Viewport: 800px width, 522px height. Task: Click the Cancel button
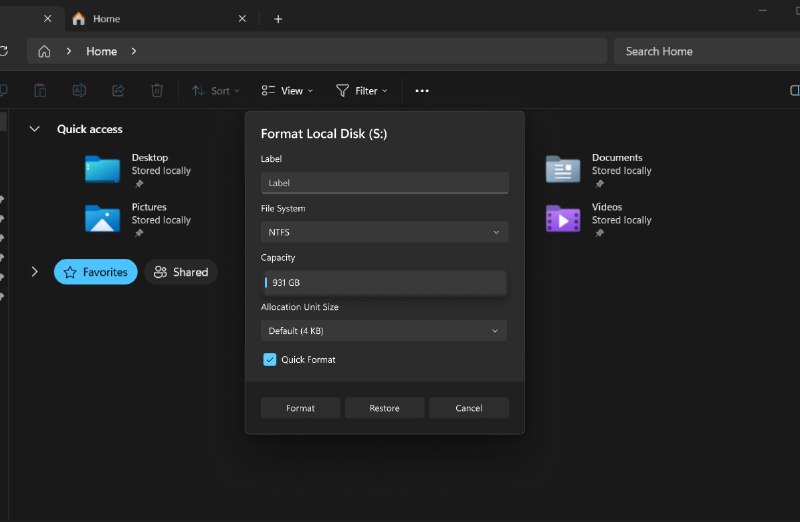click(x=468, y=408)
